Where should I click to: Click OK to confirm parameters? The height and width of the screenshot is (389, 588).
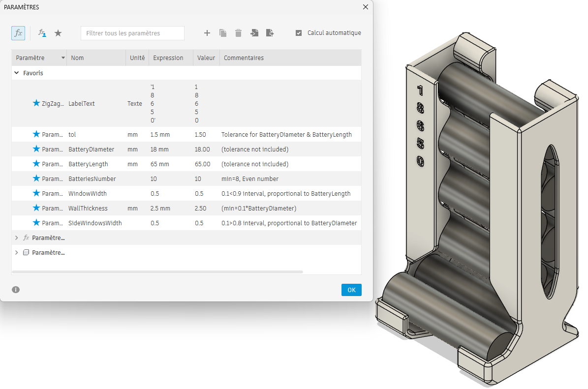351,290
